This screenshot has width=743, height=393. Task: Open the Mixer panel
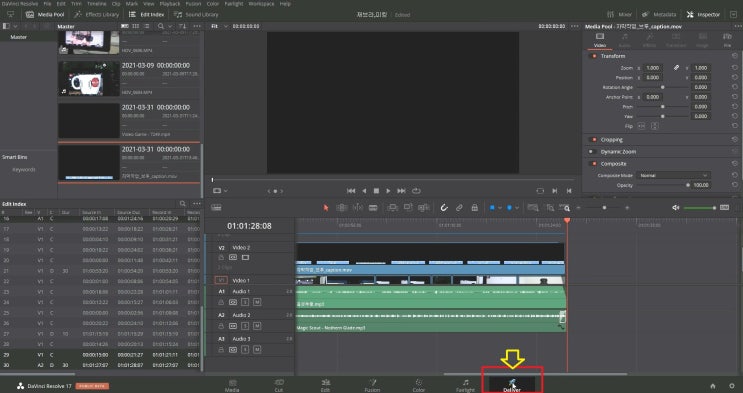619,15
